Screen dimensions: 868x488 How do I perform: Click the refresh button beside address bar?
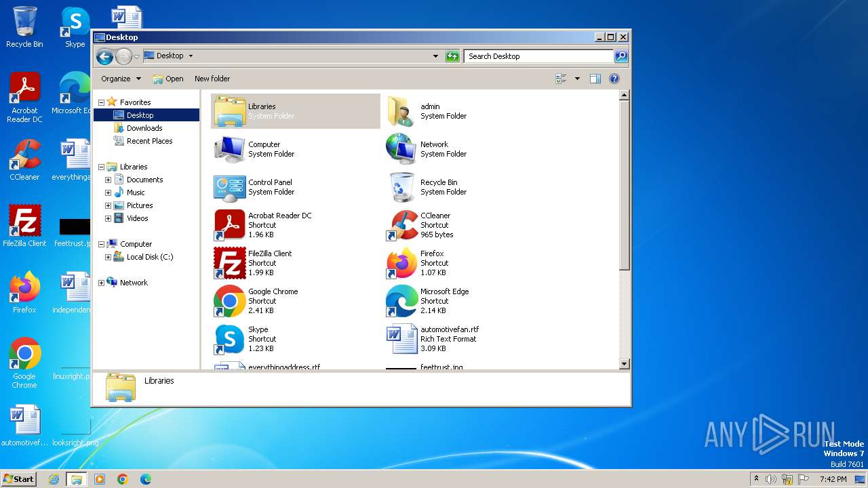(x=452, y=56)
